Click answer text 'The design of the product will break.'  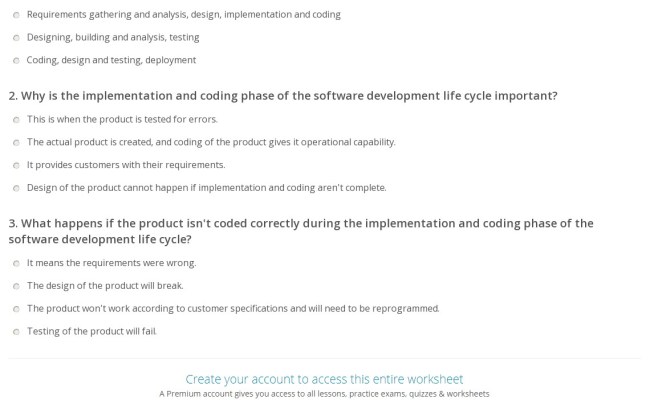click(105, 286)
